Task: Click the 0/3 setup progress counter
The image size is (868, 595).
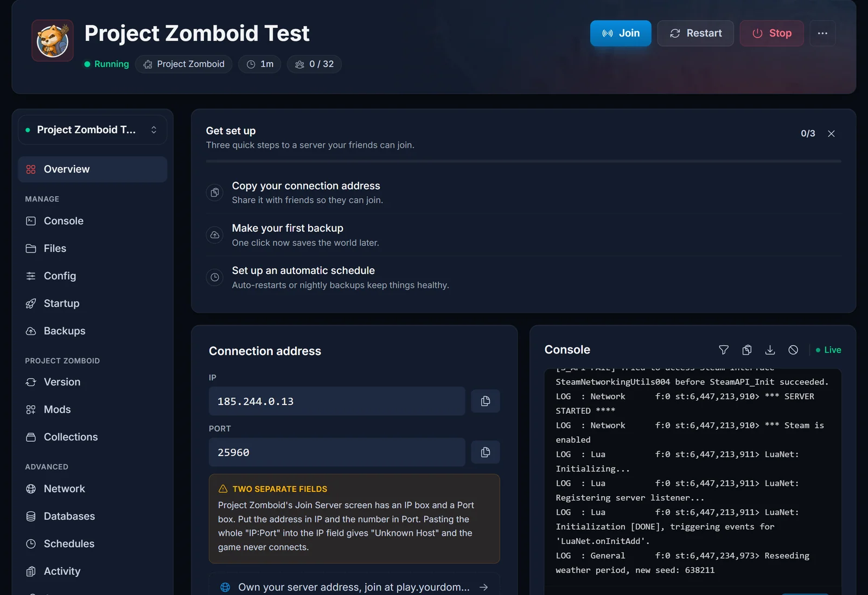Action: (808, 134)
